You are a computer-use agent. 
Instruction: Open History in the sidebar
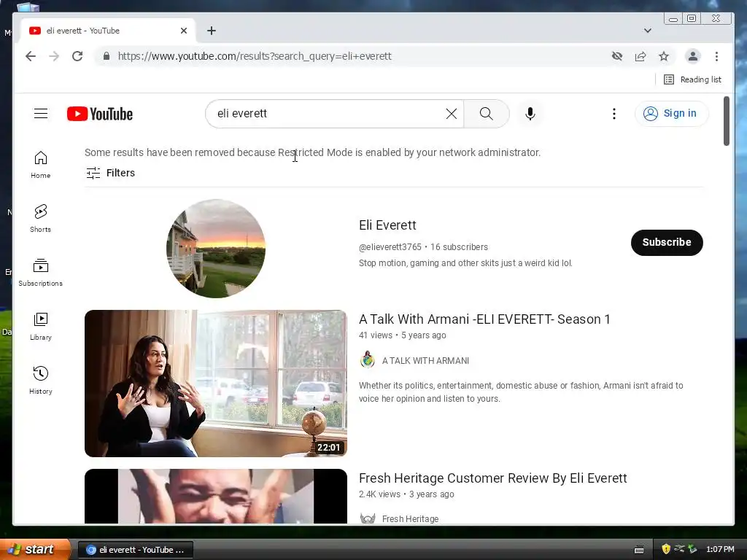[x=41, y=381]
